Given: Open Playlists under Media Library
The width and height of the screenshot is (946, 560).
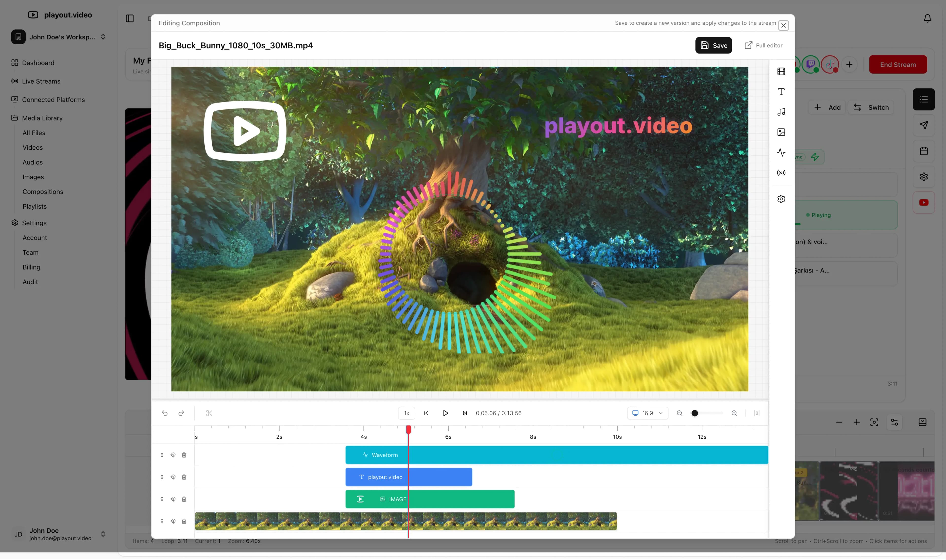Looking at the screenshot, I should (x=34, y=206).
